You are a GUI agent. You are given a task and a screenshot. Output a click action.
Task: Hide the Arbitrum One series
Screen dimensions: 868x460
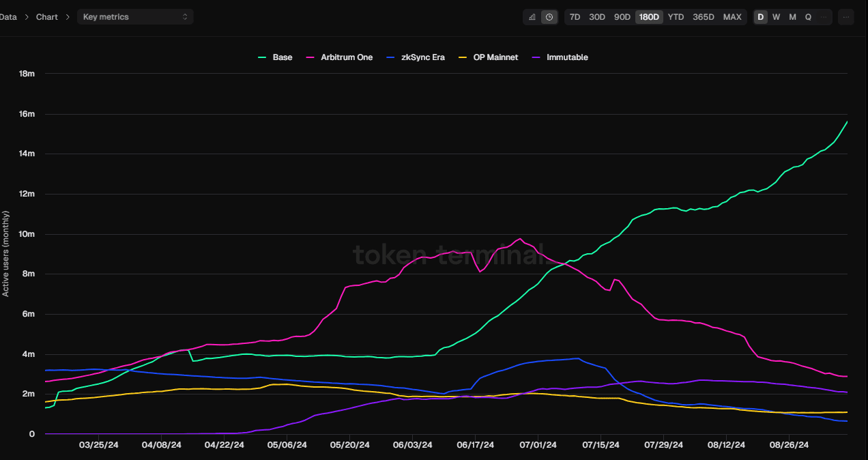345,57
